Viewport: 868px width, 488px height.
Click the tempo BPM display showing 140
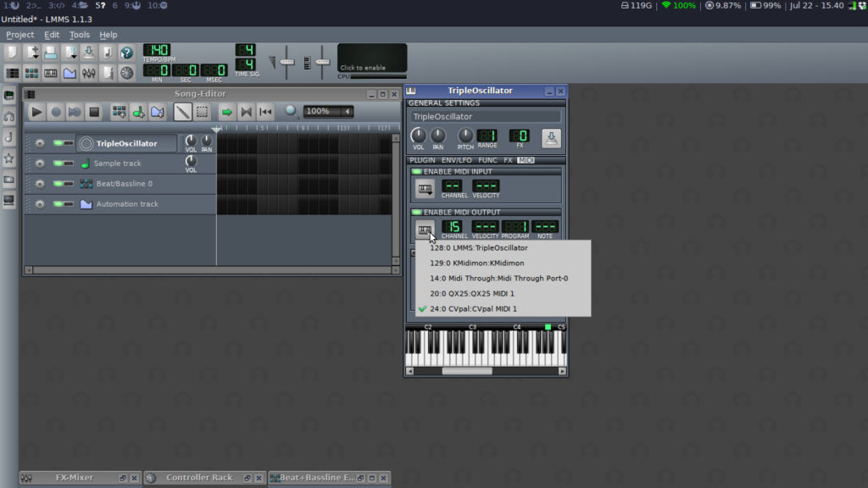tap(157, 50)
